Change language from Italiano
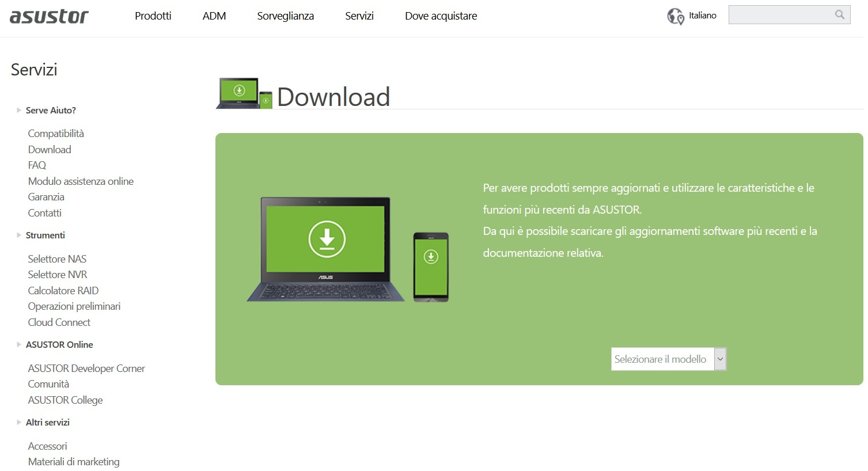The image size is (868, 471). (703, 16)
